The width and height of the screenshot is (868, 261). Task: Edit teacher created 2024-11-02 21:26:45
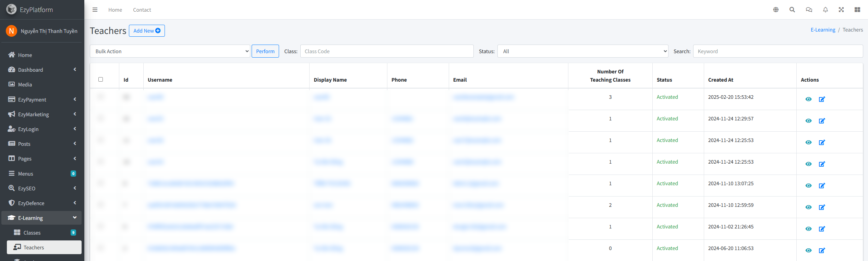coord(822,229)
